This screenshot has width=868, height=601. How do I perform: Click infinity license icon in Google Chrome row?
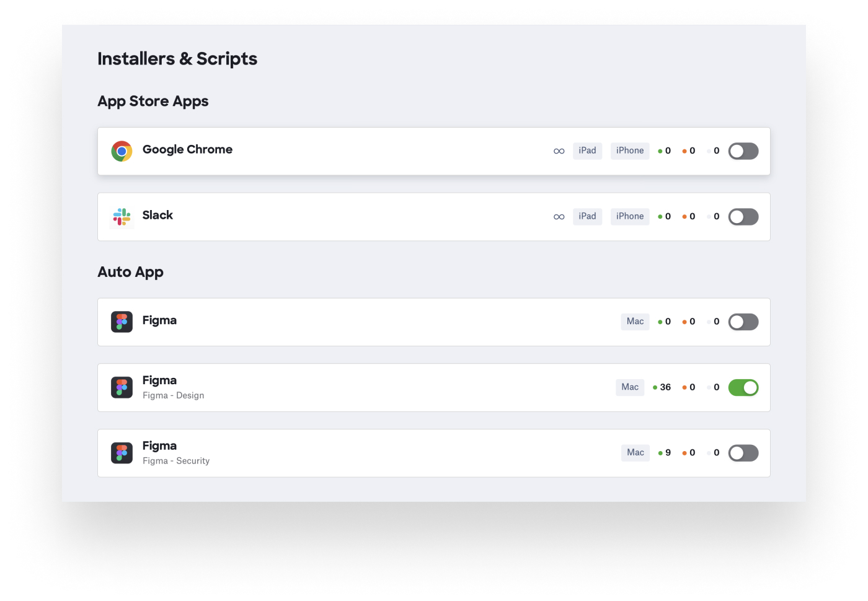[559, 151]
